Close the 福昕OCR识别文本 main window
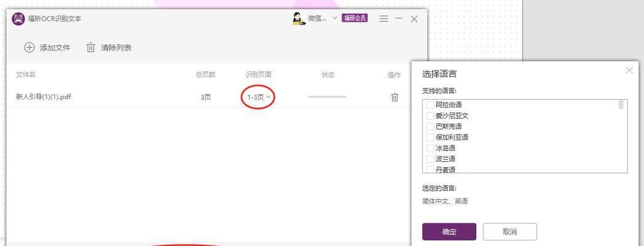The width and height of the screenshot is (644, 246). tap(414, 19)
